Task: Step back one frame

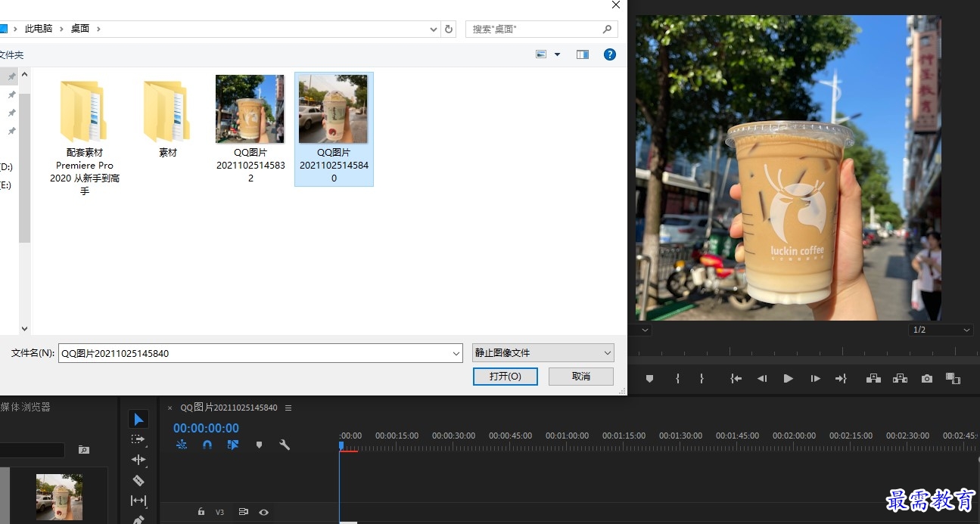Action: tap(762, 378)
